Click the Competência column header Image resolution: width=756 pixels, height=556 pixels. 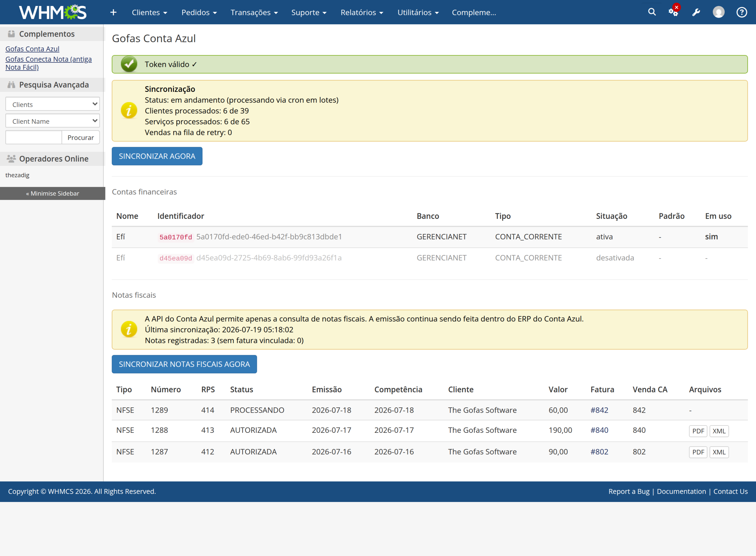click(x=398, y=389)
